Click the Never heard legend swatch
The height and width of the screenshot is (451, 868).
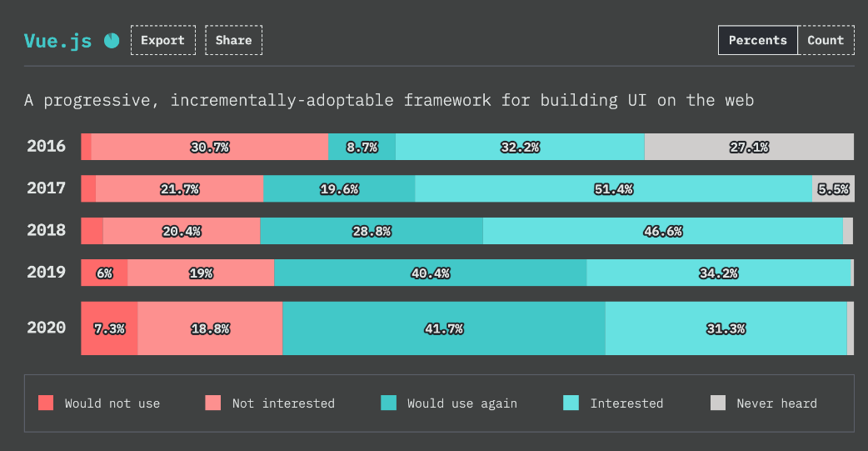pyautogui.click(x=718, y=403)
